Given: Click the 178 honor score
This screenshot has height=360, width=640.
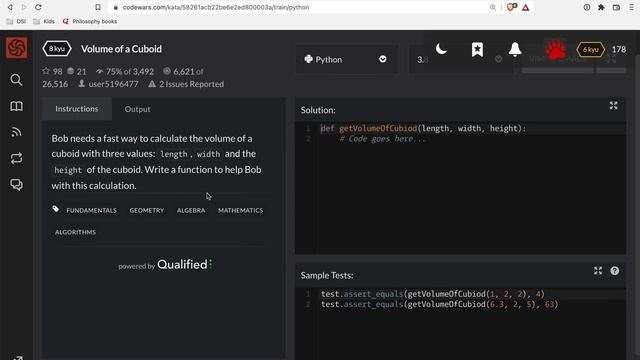Looking at the screenshot, I should pyautogui.click(x=619, y=49).
